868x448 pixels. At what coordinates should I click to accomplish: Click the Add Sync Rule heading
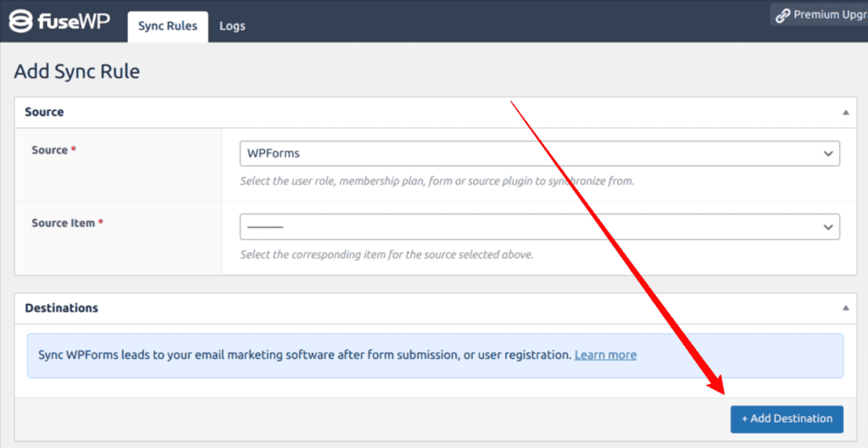click(x=77, y=72)
